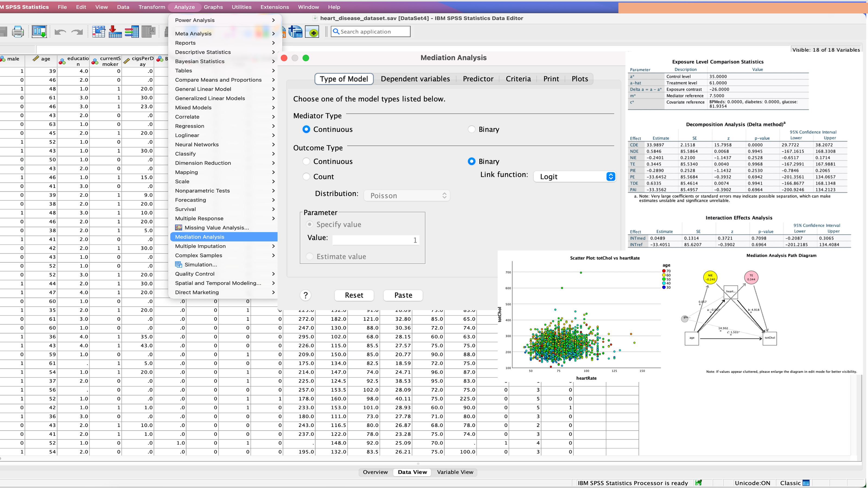Click the CDE row in Decomposition Analysis table

tap(737, 145)
